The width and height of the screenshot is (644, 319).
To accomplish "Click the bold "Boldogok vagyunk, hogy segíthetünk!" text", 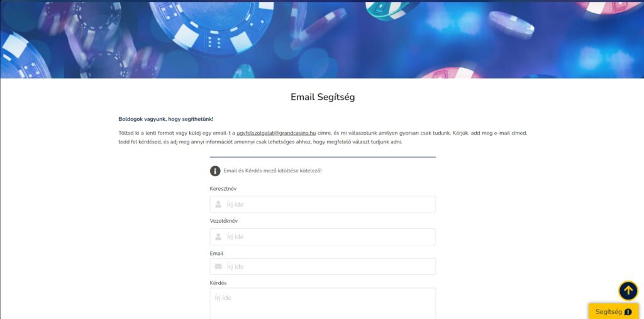I will [165, 119].
